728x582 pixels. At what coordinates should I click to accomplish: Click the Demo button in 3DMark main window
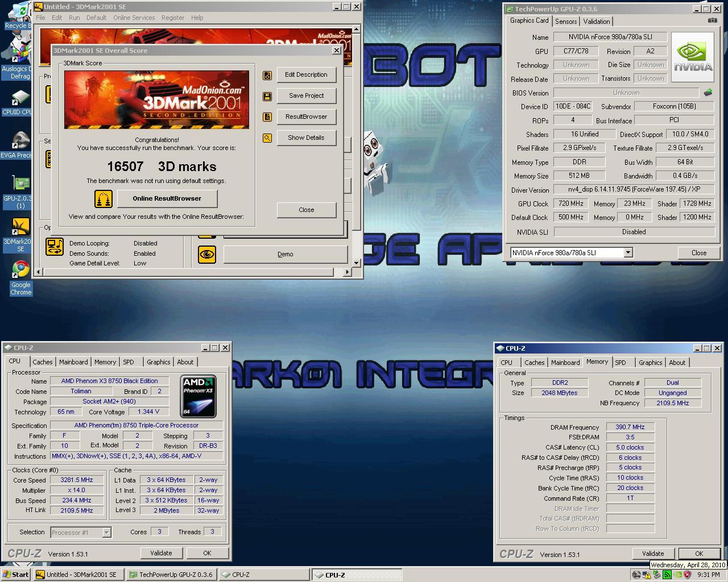point(286,255)
